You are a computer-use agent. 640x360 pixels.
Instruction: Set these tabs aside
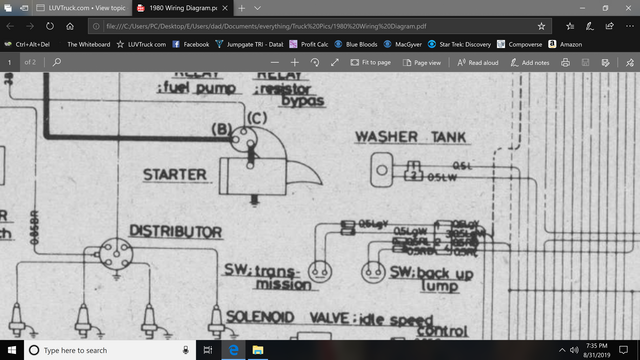[24, 8]
